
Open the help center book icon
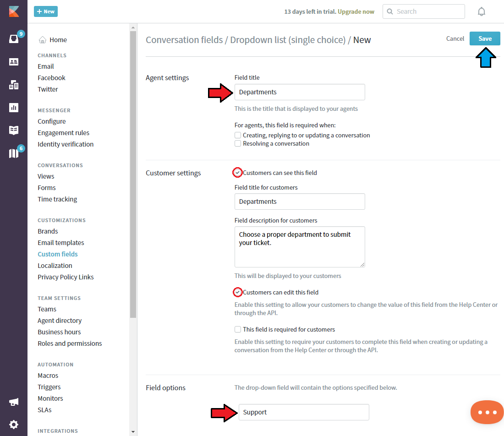click(14, 130)
